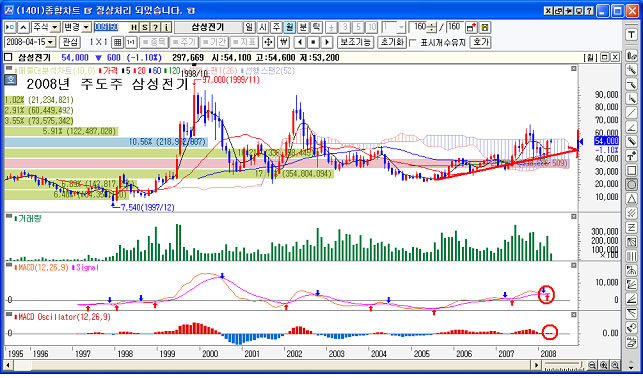Click the grid layout icon beside 1X1
The image size is (643, 378).
[x=118, y=42]
